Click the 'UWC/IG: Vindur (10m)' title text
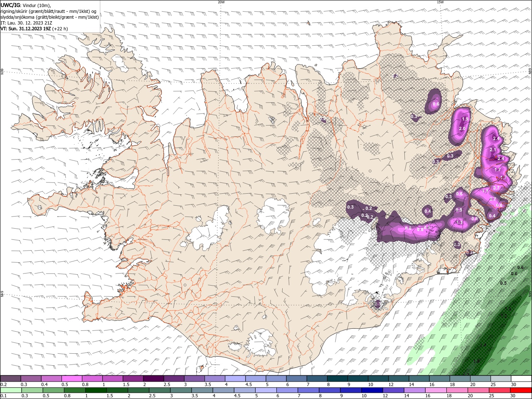 click(25, 5)
